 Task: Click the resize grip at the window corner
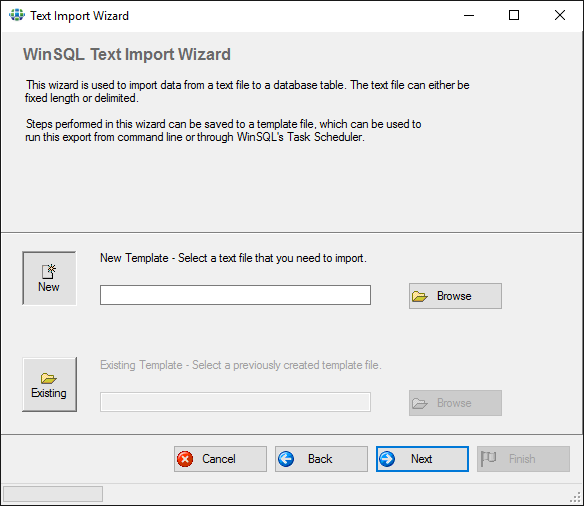(x=576, y=497)
